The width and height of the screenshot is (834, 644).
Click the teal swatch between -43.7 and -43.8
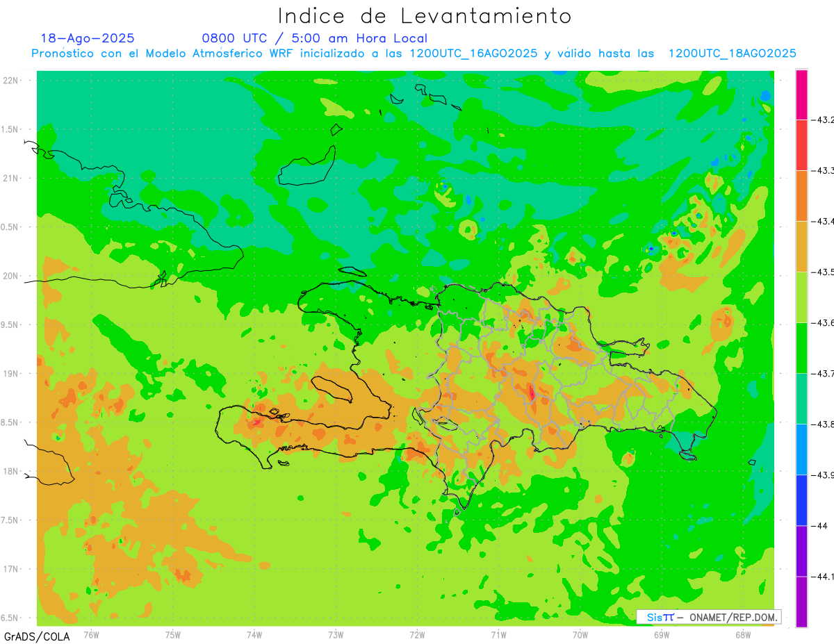tap(801, 399)
